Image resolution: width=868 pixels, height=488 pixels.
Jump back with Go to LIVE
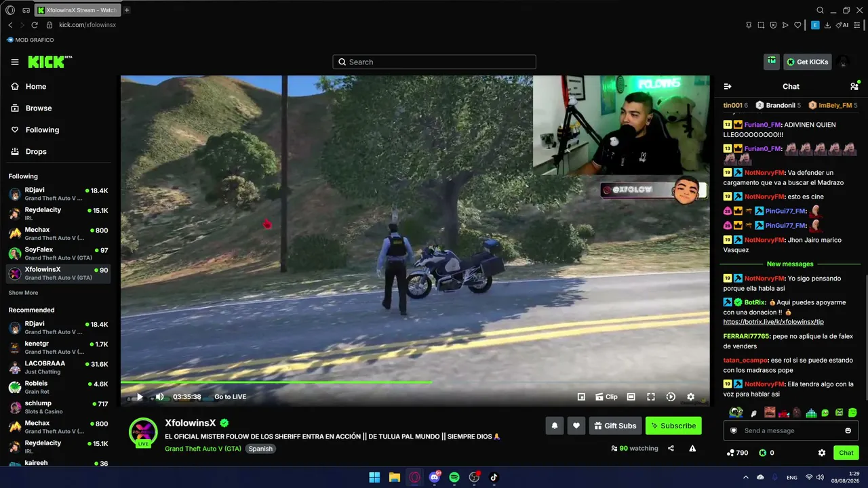(x=231, y=397)
